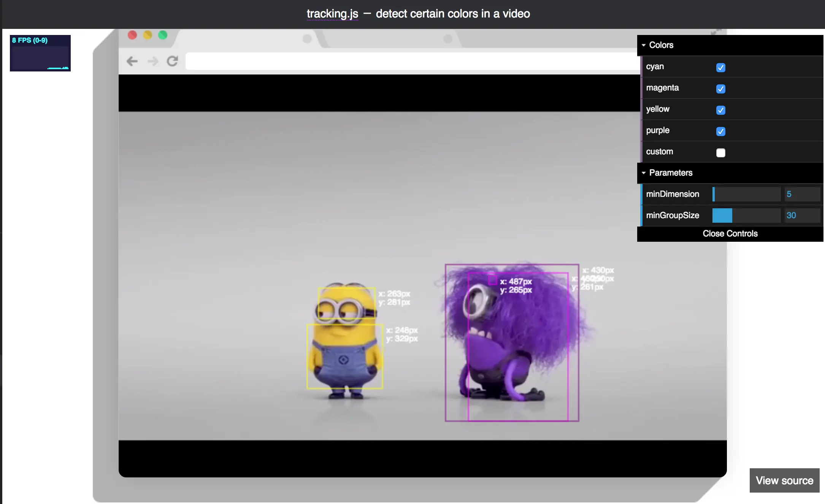Click the minDimension value field
The height and width of the screenshot is (504, 825).
point(801,194)
